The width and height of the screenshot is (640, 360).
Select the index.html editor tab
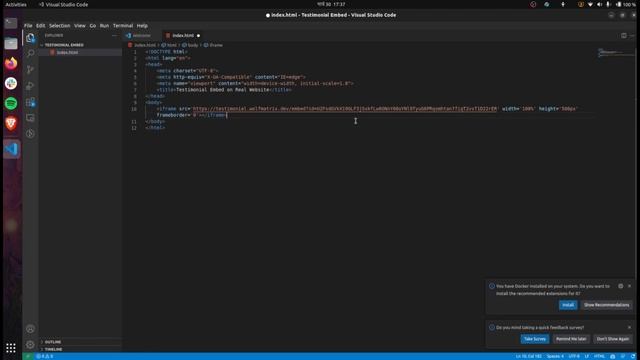coord(183,36)
